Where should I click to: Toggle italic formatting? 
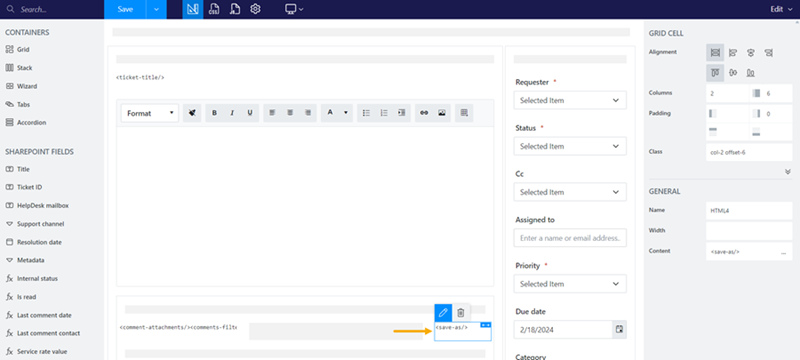(232, 113)
